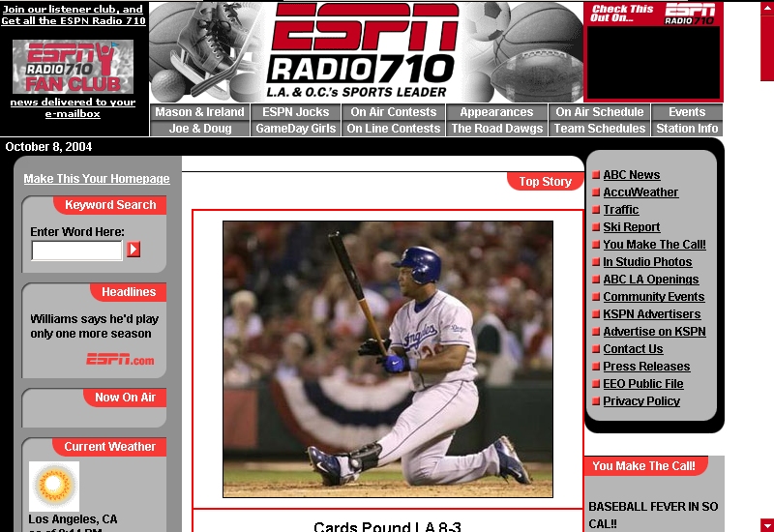Read the Williams one more season headline
Viewport: 774px width, 532px height.
(94, 326)
